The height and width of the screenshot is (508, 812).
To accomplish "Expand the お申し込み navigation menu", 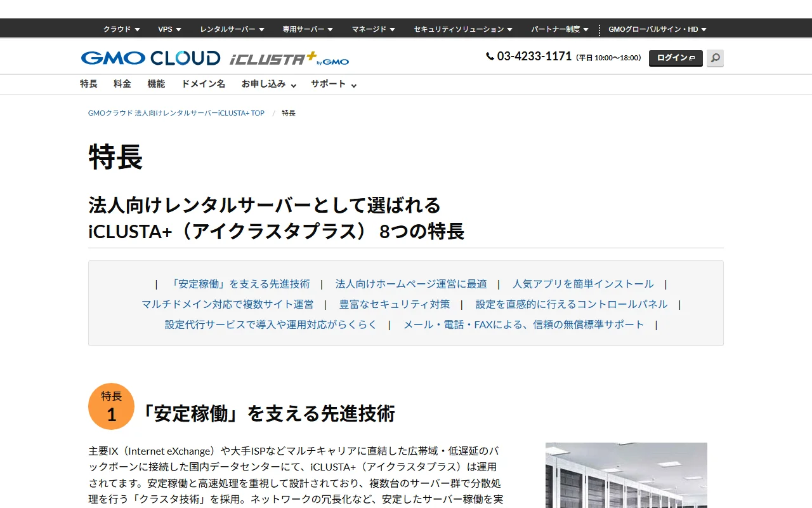I will coord(269,84).
